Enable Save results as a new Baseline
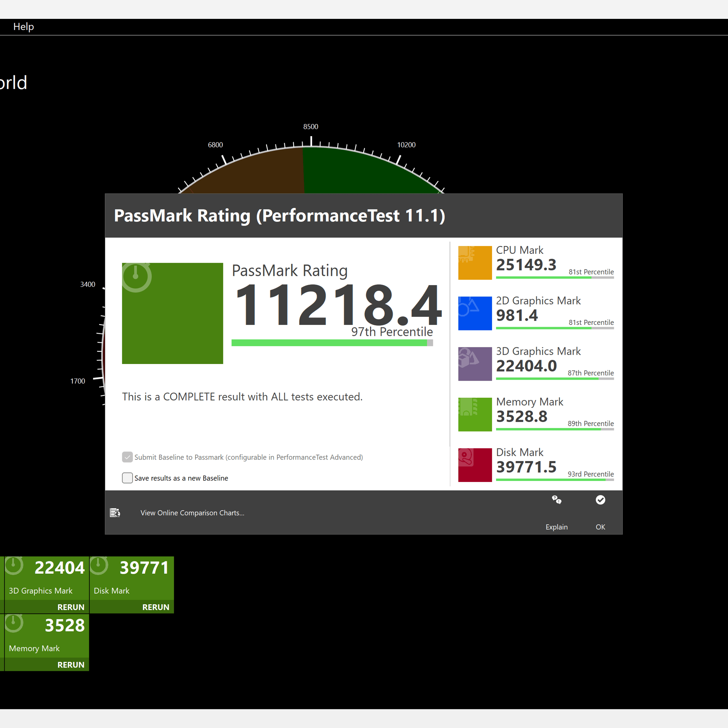This screenshot has width=728, height=728. (x=127, y=478)
